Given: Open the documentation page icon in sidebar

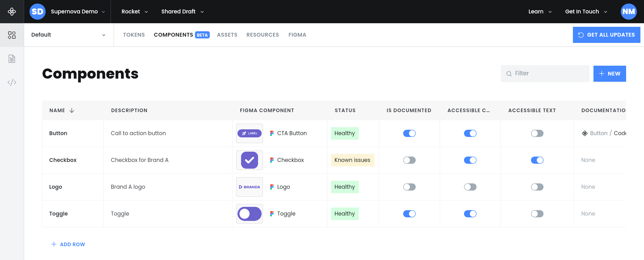Looking at the screenshot, I should (12, 59).
